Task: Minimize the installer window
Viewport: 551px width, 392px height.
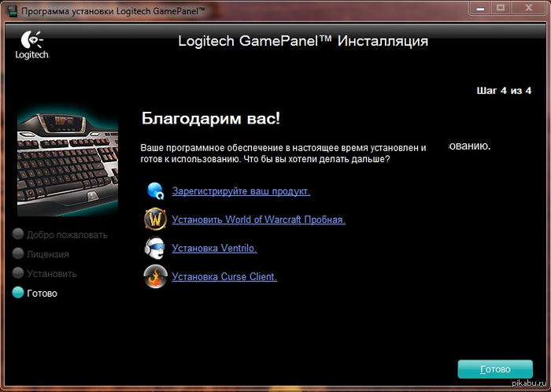Action: [x=479, y=8]
